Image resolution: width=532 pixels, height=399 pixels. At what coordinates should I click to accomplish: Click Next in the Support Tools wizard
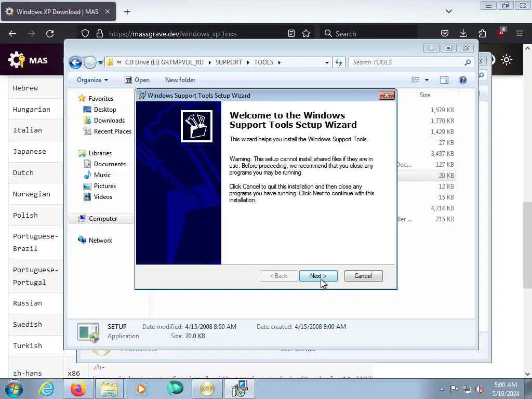(318, 276)
